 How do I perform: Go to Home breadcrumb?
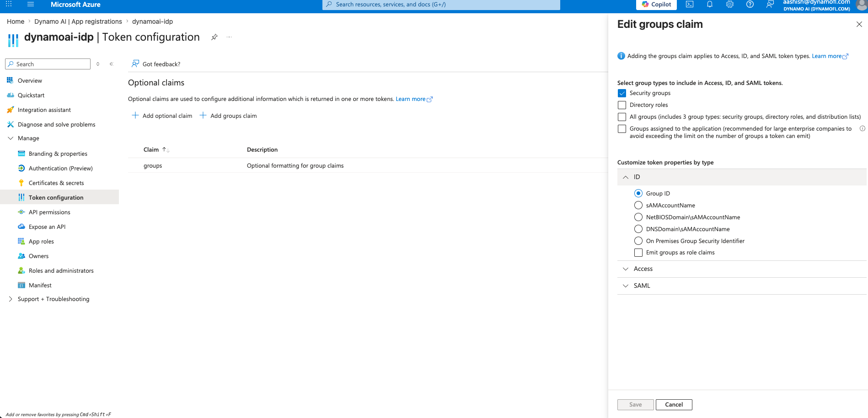tap(16, 21)
